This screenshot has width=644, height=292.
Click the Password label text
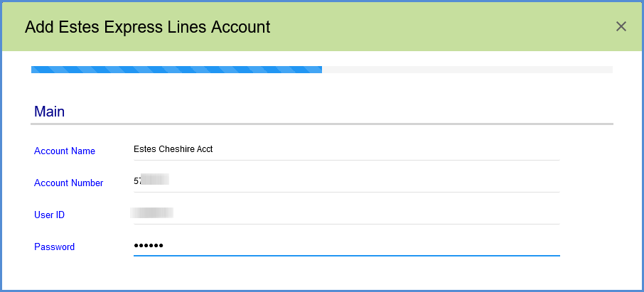[x=54, y=247]
